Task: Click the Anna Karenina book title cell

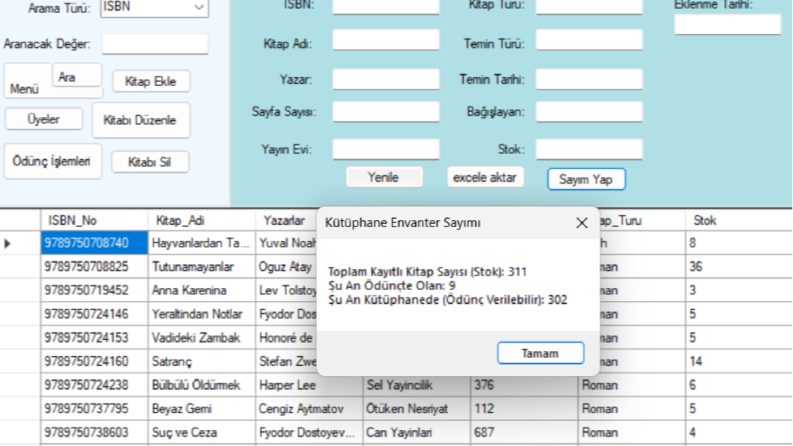Action: (202, 290)
